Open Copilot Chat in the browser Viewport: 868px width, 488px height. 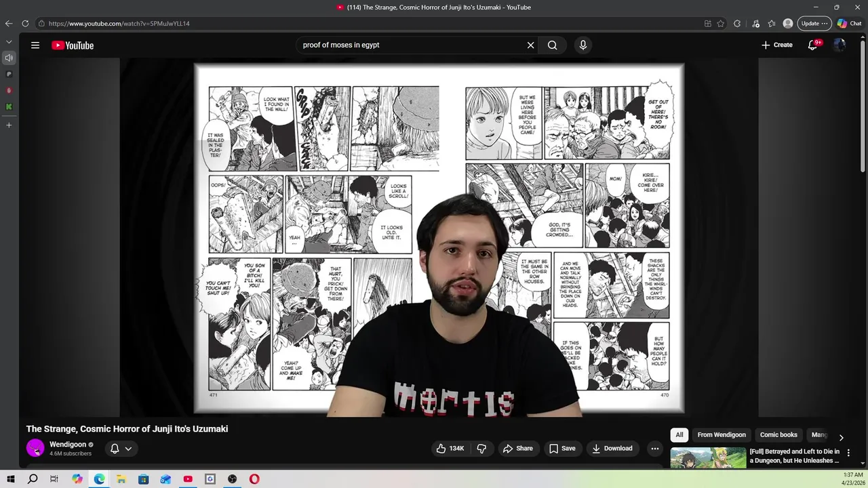[x=850, y=23]
